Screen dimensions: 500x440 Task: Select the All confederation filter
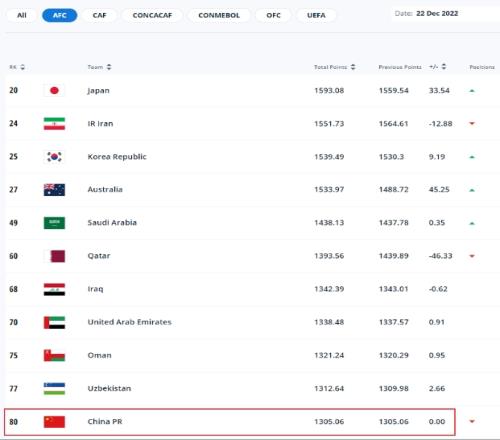[x=22, y=15]
